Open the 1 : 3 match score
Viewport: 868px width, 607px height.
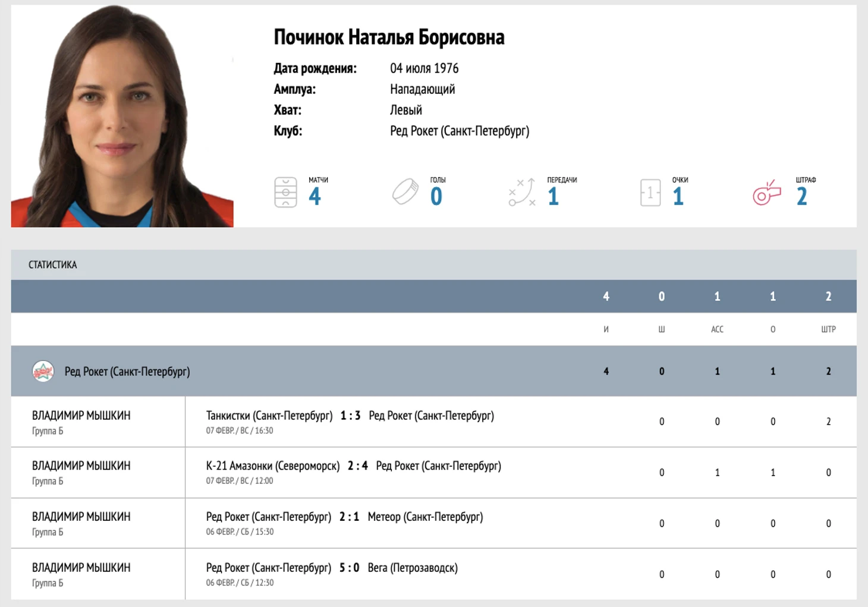351,416
